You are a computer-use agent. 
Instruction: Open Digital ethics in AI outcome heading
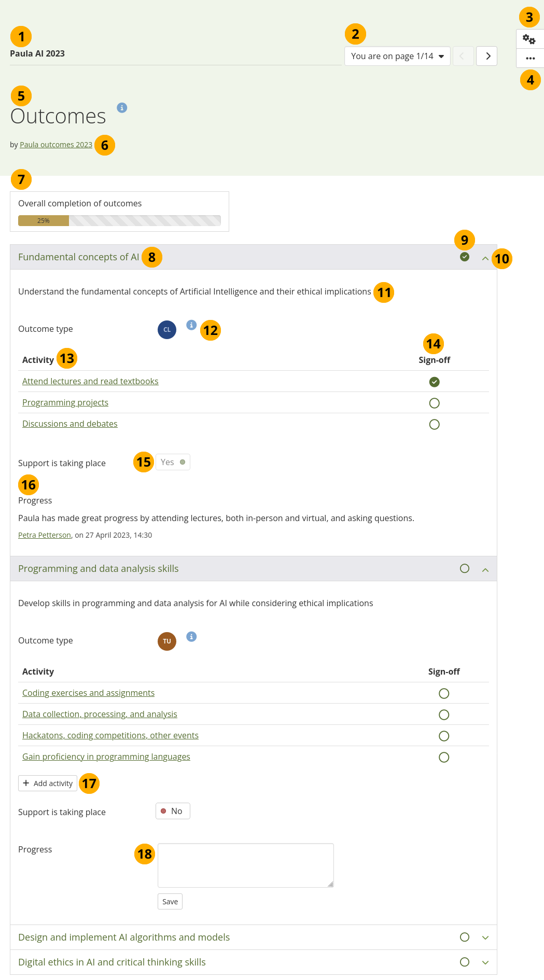[112, 962]
